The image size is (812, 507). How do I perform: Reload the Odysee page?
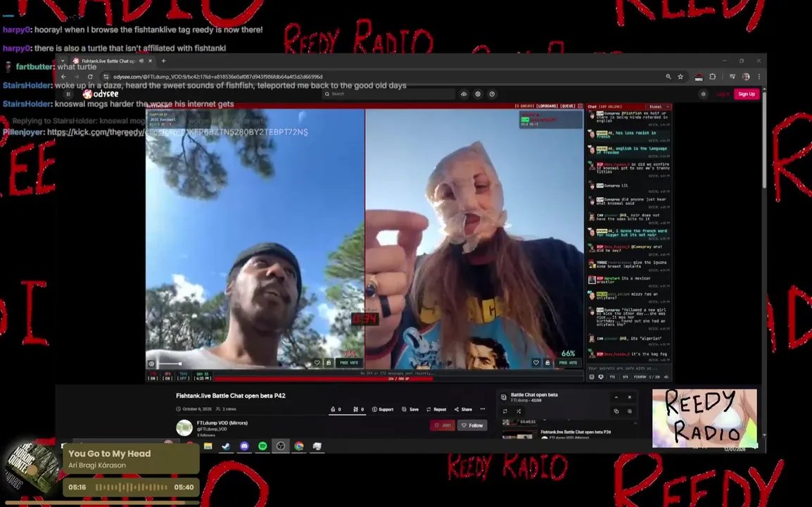click(x=90, y=77)
